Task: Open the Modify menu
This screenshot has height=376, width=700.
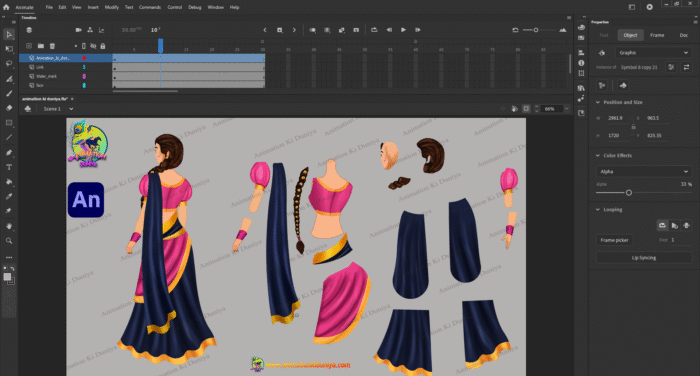Action: [112, 7]
